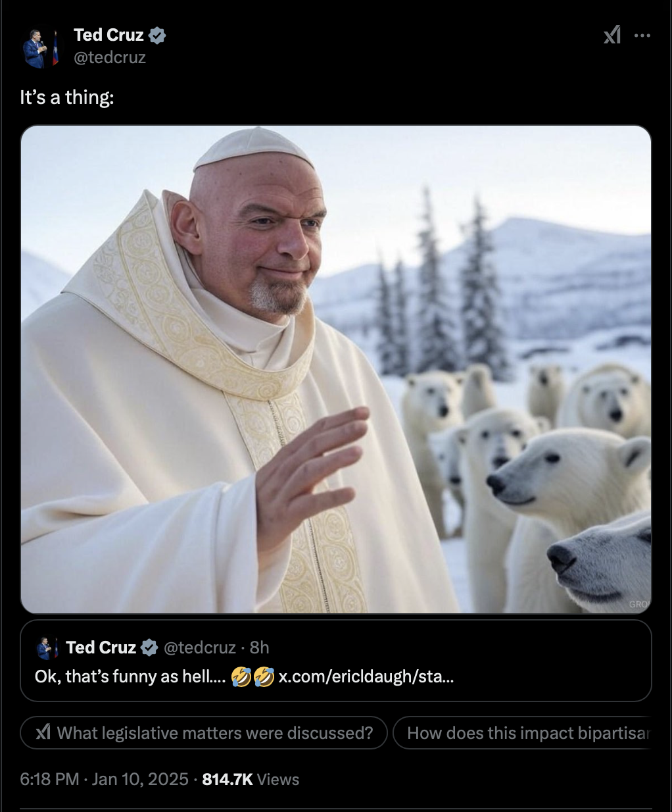
Task: Click the verified badge next to the top Ted Cruz name
Action: (157, 36)
